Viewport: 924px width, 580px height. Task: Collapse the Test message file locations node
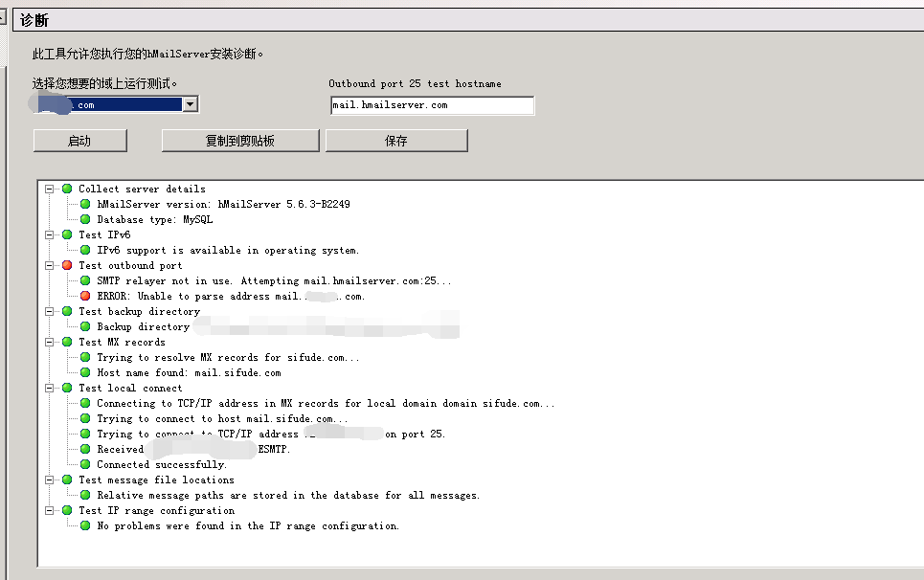pos(50,480)
